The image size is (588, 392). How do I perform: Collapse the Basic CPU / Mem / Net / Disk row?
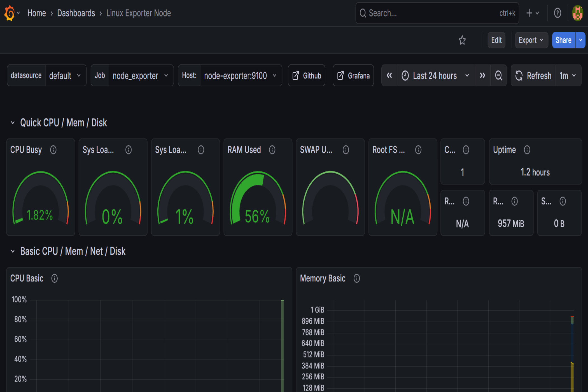pos(13,251)
